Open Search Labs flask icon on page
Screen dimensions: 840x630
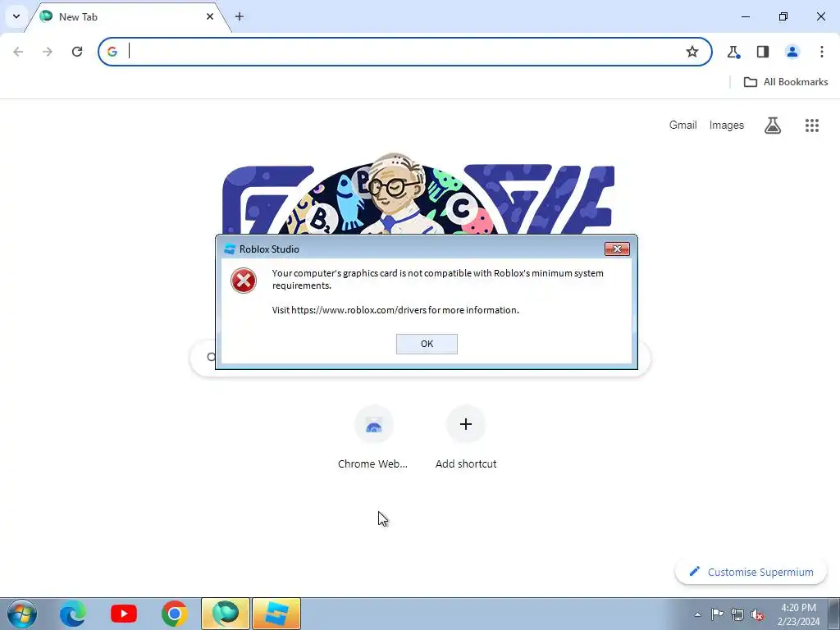[x=773, y=126]
